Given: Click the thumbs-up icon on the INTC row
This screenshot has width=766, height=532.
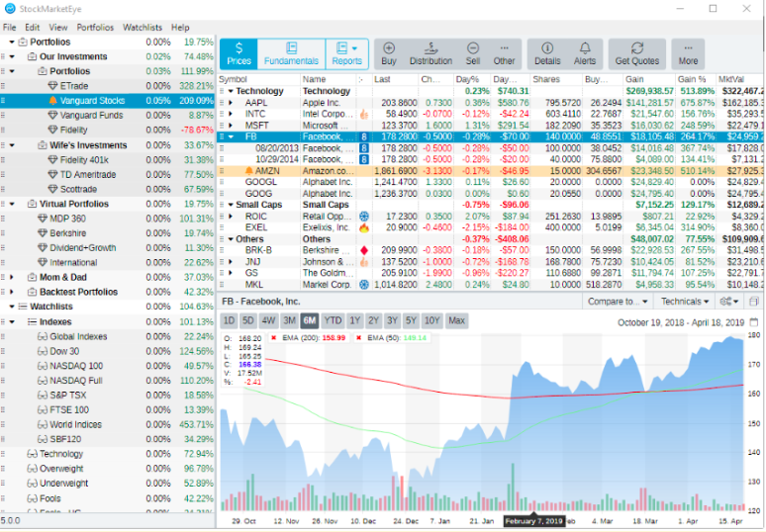Looking at the screenshot, I should pos(364,114).
